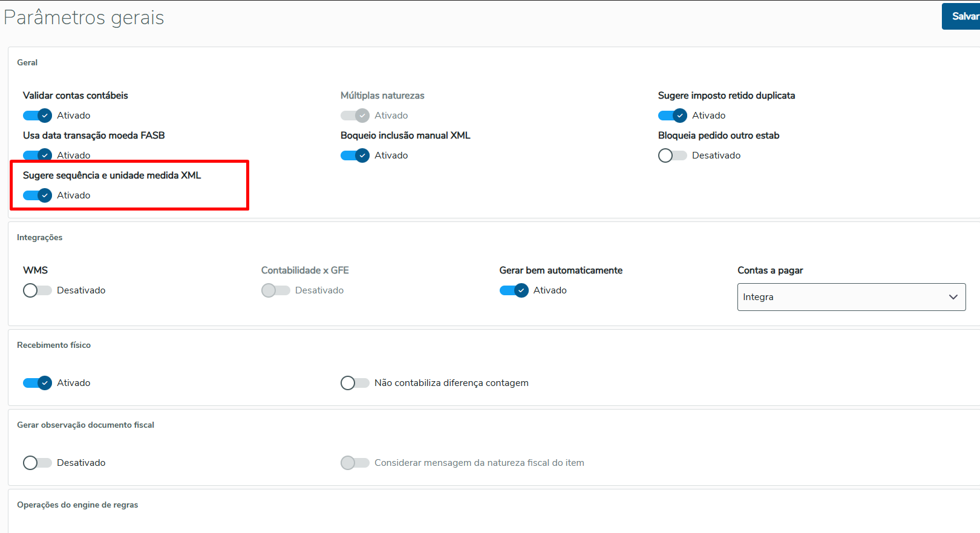Toggle Considerar mensagem da natureza fiscal switch
This screenshot has width=980, height=533.
point(355,463)
